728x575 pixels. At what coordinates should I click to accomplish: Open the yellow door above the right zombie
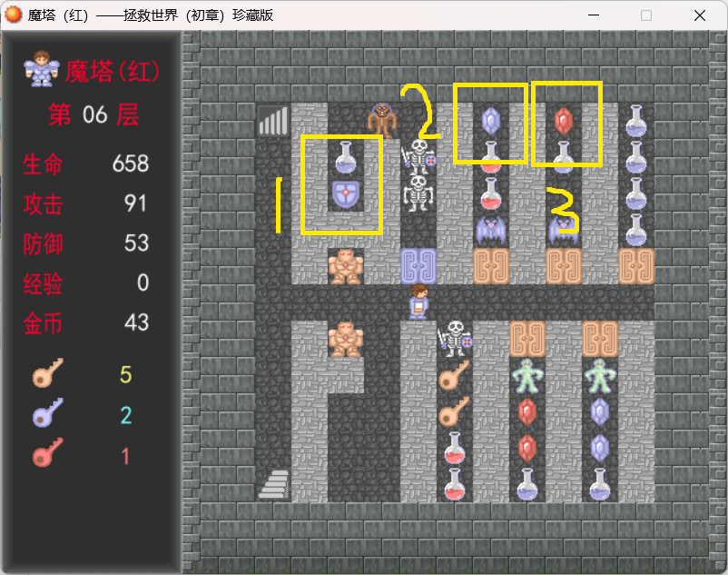[x=599, y=339]
